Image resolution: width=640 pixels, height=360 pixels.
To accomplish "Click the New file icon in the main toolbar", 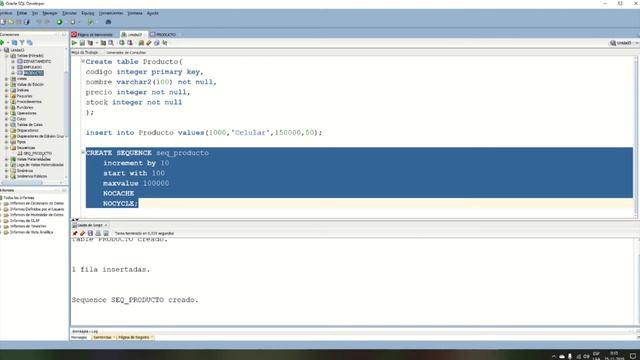I will pyautogui.click(x=3, y=22).
